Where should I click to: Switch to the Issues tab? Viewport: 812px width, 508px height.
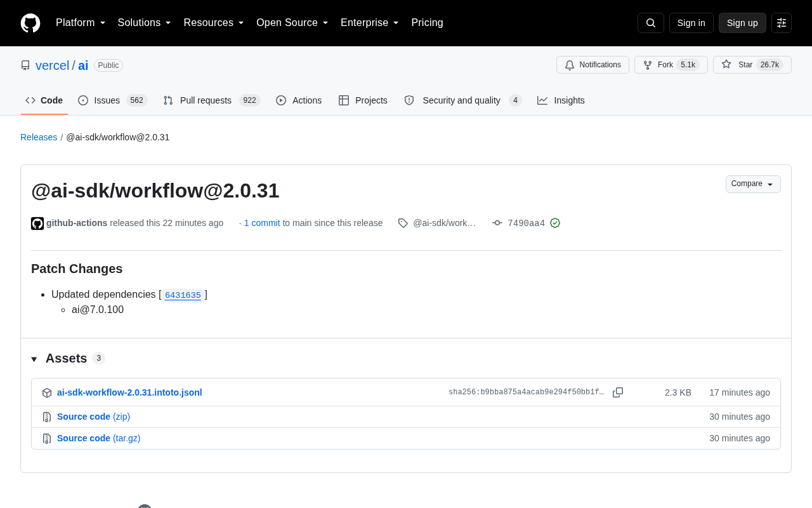pyautogui.click(x=113, y=100)
